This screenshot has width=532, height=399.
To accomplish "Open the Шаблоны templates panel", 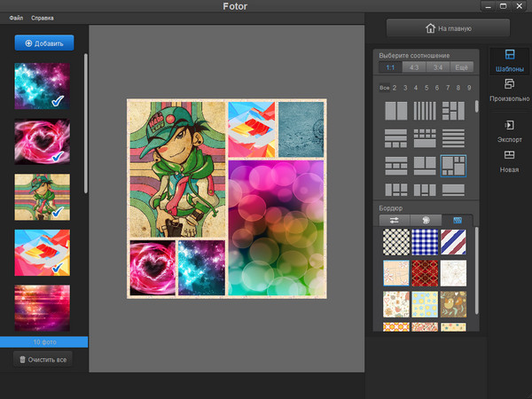I will click(x=509, y=62).
